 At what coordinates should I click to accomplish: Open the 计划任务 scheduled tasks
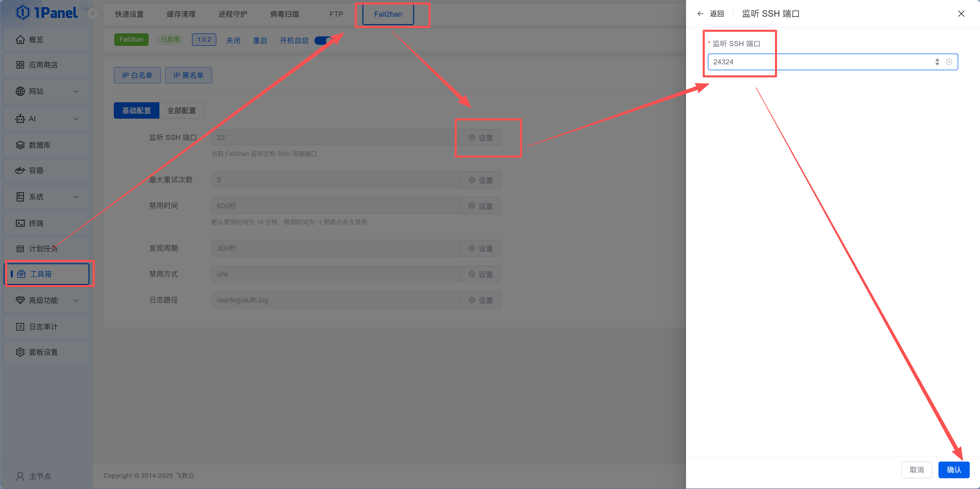(x=43, y=248)
